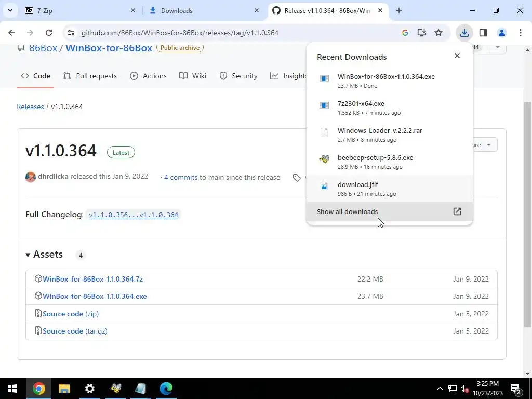Open the Insights tab

(288, 76)
